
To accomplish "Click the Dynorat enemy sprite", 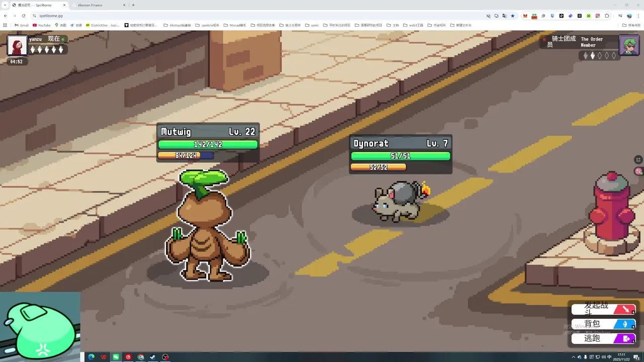I will (401, 201).
